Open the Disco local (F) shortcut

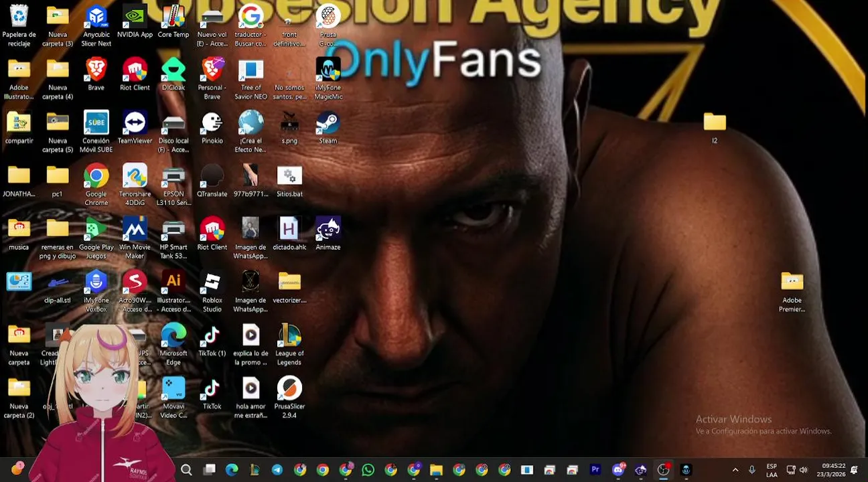coord(173,133)
